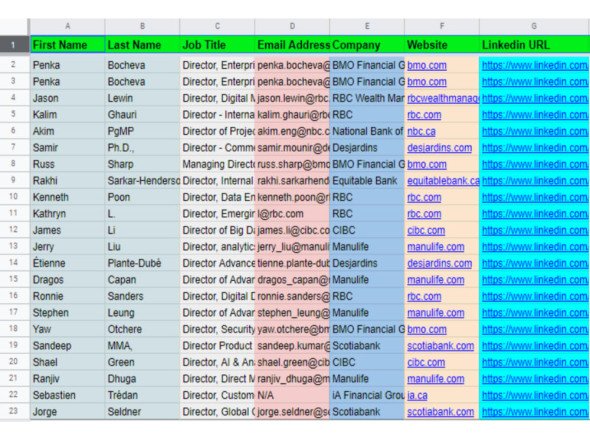Viewport: 590px width, 440px height.
Task: Open the equitablebank.ca link in row 9
Action: point(443,181)
